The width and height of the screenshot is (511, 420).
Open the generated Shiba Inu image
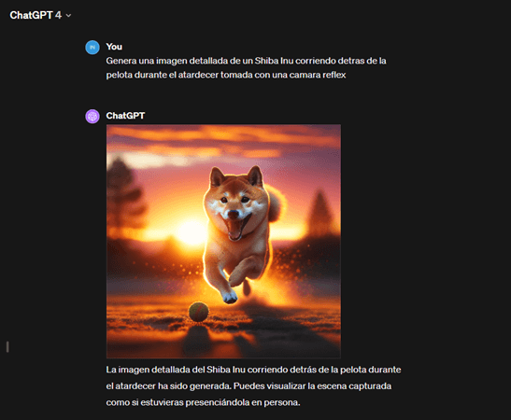point(223,241)
